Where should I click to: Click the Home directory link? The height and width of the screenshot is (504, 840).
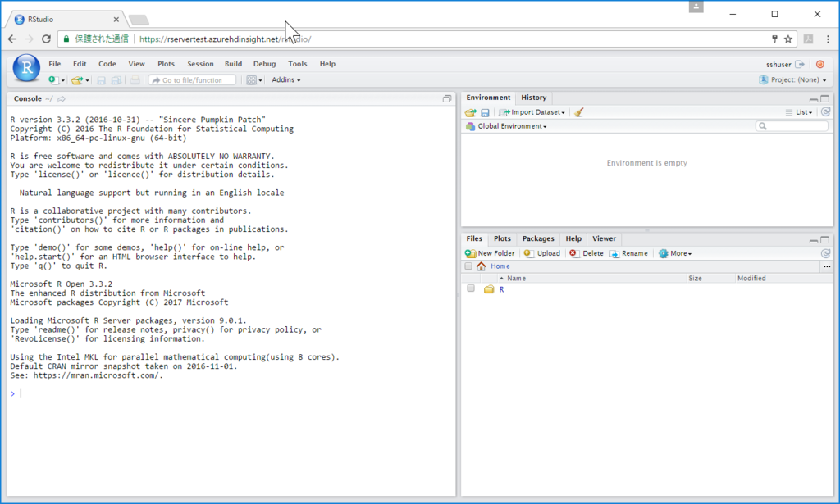tap(500, 266)
